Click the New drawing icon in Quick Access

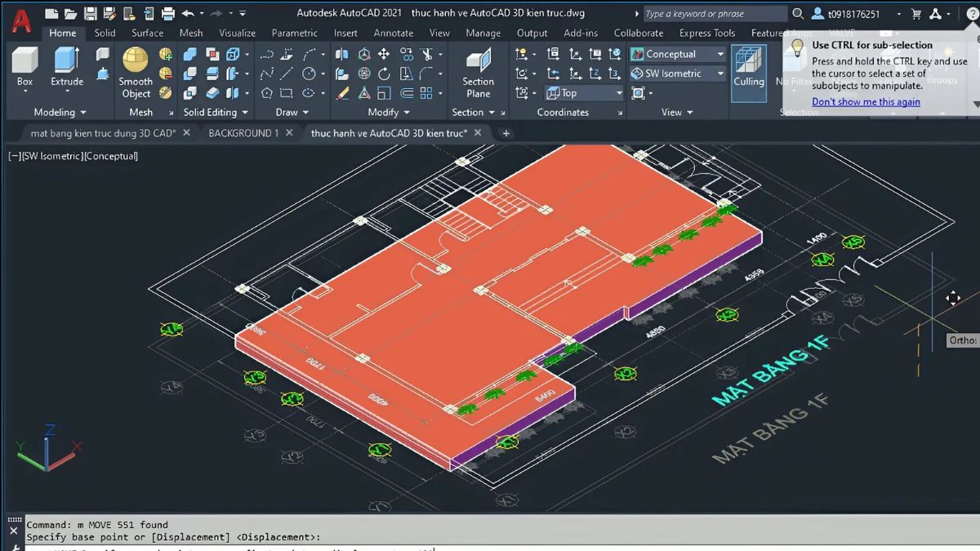point(51,14)
